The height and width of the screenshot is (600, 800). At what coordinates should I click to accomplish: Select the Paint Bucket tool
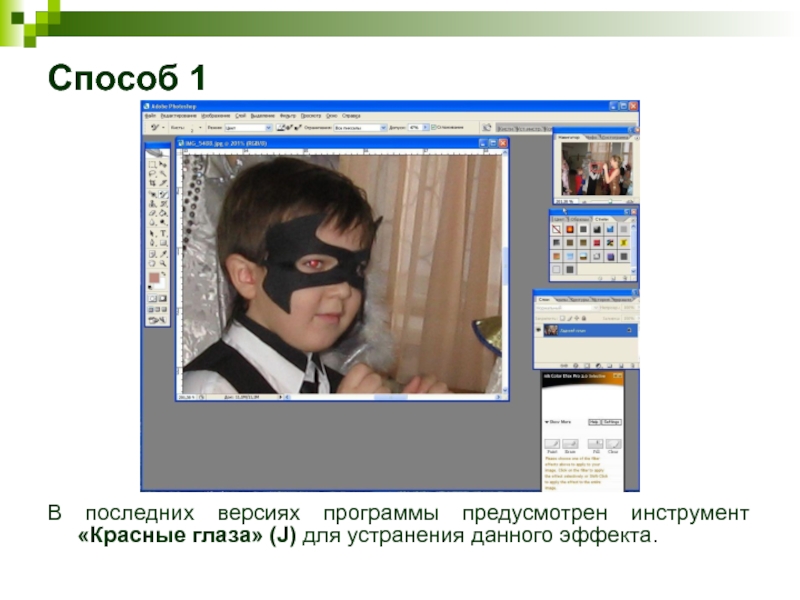(x=163, y=213)
